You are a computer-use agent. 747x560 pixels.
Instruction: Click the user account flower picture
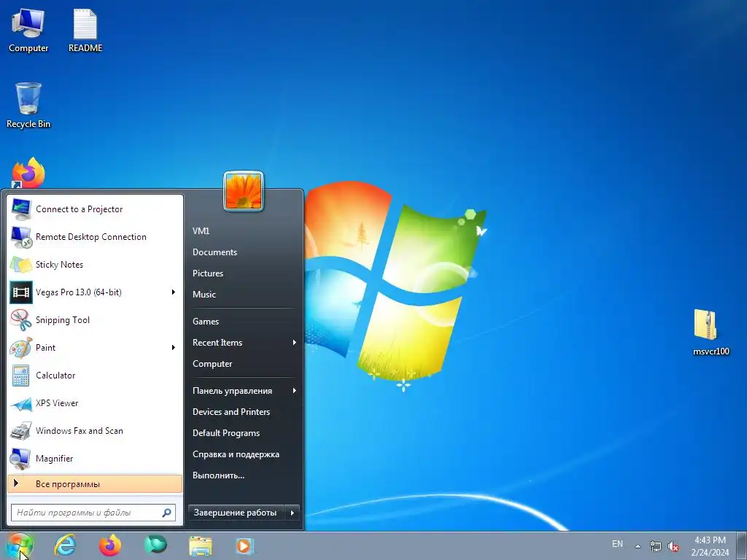[x=244, y=191]
